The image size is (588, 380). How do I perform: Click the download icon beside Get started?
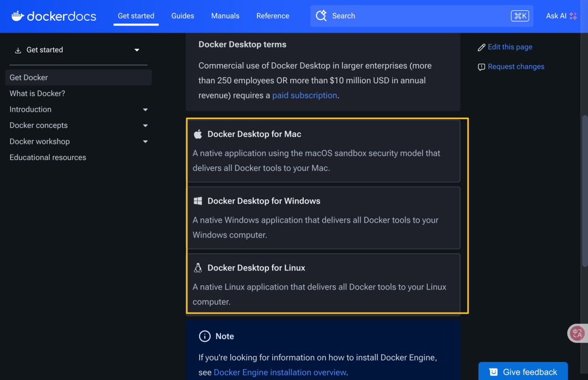point(17,50)
